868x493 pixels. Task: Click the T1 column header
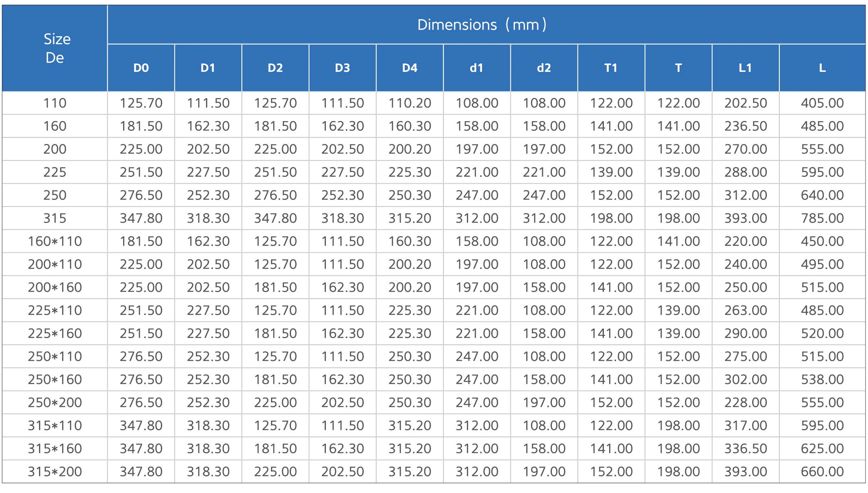click(x=611, y=68)
